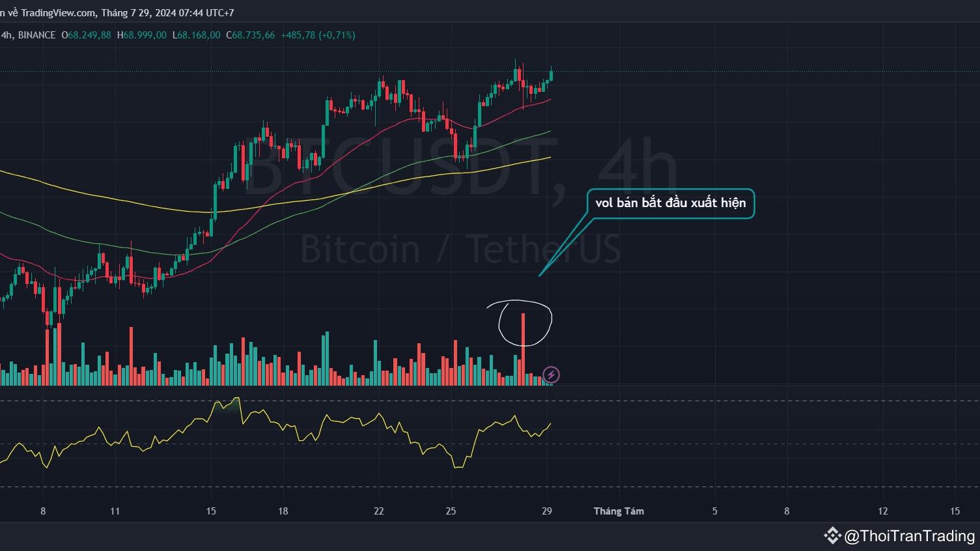980x551 pixels.
Task: Click date 18 on the time axis
Action: tap(283, 511)
